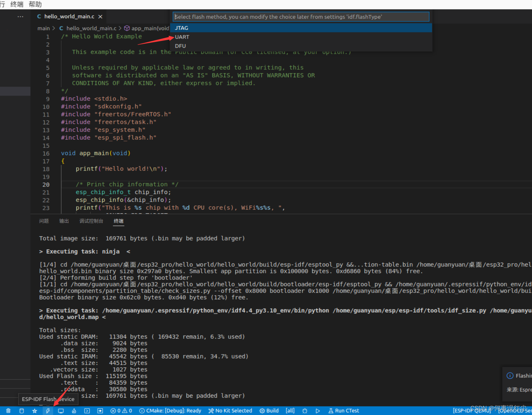The width and height of the screenshot is (532, 415).
Task: Open the ESP-IDF terminal icon in status bar
Action: (x=87, y=411)
